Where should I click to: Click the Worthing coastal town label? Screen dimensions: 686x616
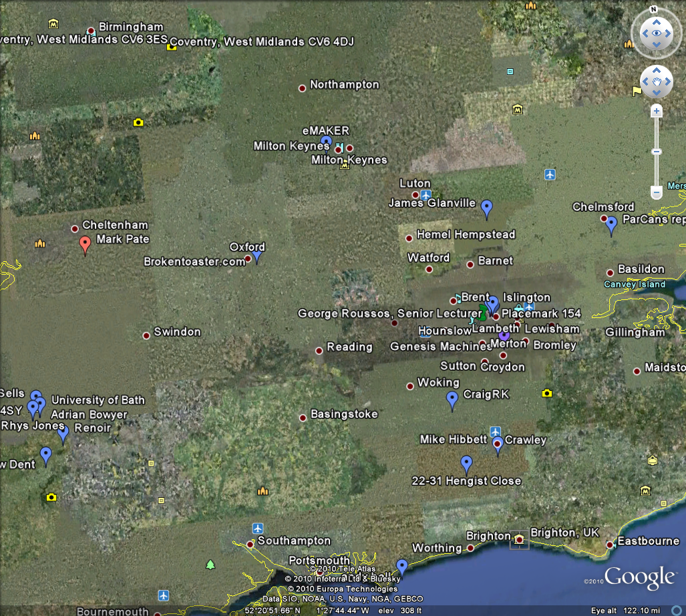click(x=437, y=548)
